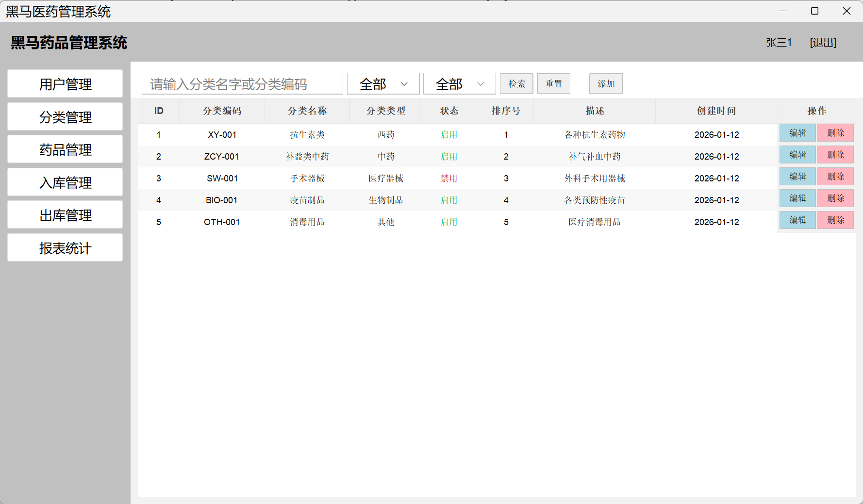Edit the OTH-001 消毒用品 row
The image size is (863, 504).
point(797,220)
